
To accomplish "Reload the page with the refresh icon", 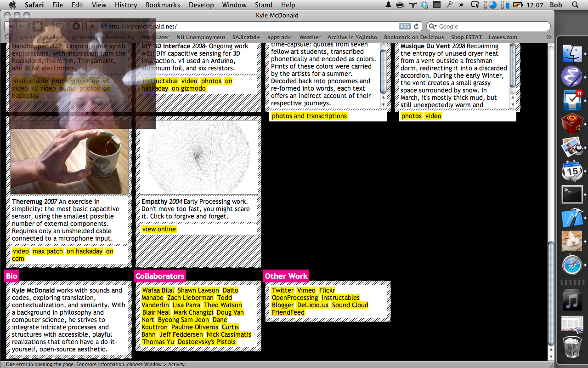I will 416,27.
